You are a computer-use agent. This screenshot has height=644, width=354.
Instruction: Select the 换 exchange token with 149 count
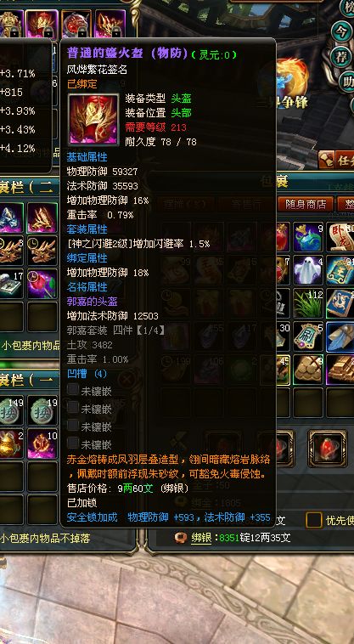pos(10,410)
